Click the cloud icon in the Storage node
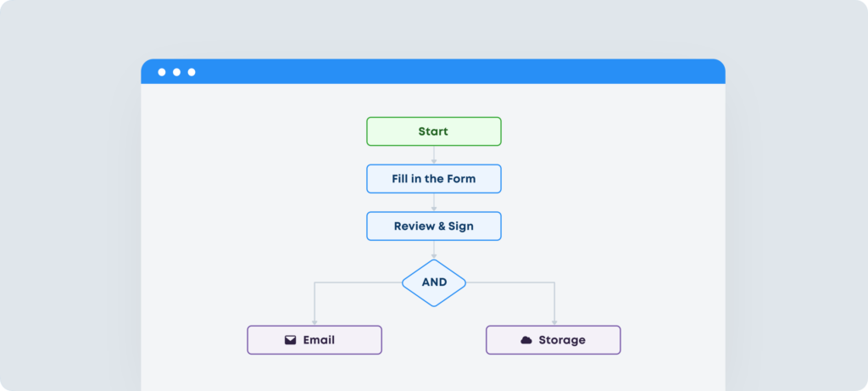868x391 pixels. pyautogui.click(x=526, y=340)
